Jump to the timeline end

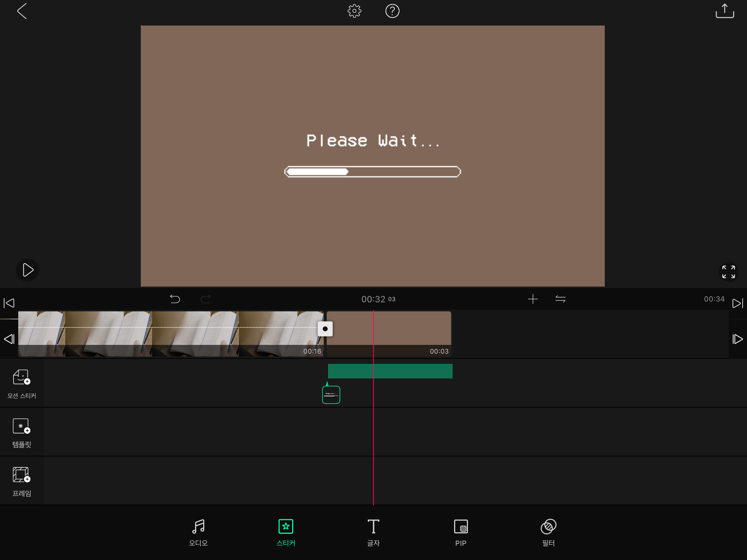[738, 303]
